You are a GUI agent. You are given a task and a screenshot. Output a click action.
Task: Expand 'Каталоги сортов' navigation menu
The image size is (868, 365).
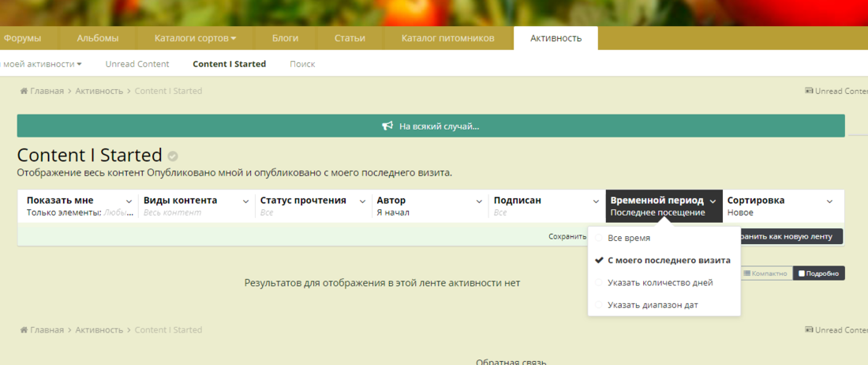(196, 38)
